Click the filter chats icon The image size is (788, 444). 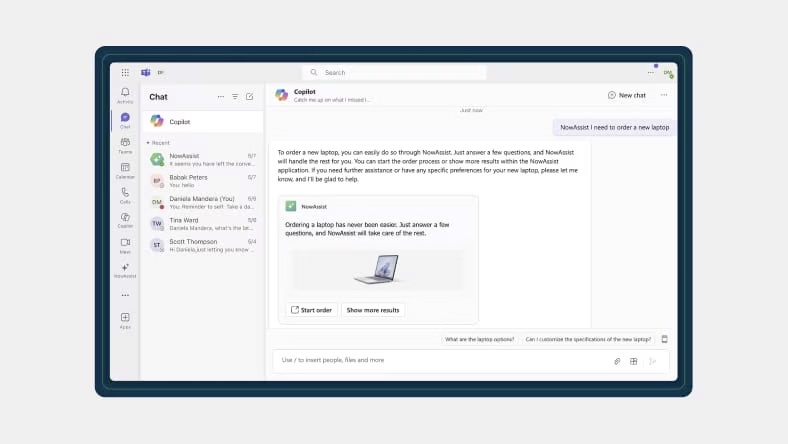[235, 97]
